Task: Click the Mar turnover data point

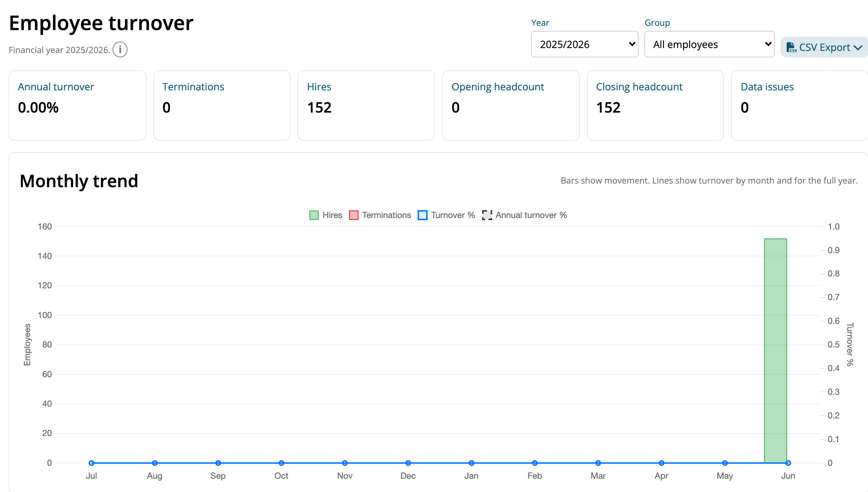Action: [x=598, y=463]
